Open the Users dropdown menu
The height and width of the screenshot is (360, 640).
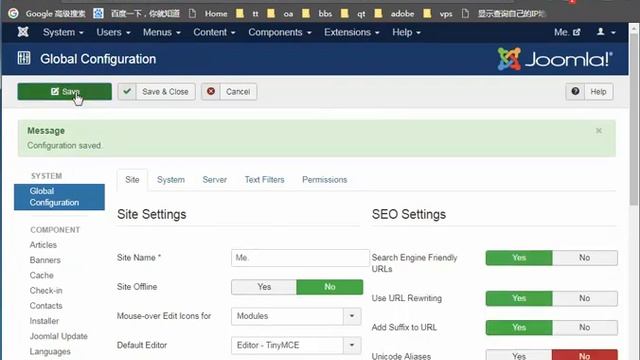click(113, 32)
